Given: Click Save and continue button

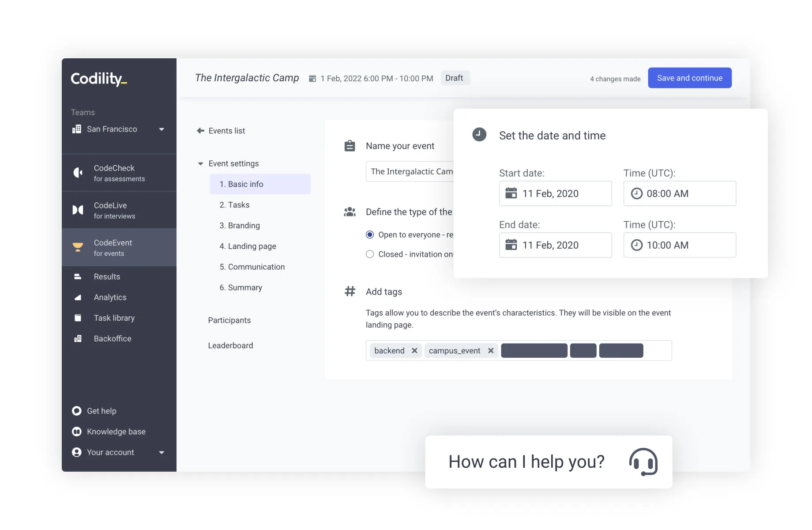Looking at the screenshot, I should tap(689, 78).
